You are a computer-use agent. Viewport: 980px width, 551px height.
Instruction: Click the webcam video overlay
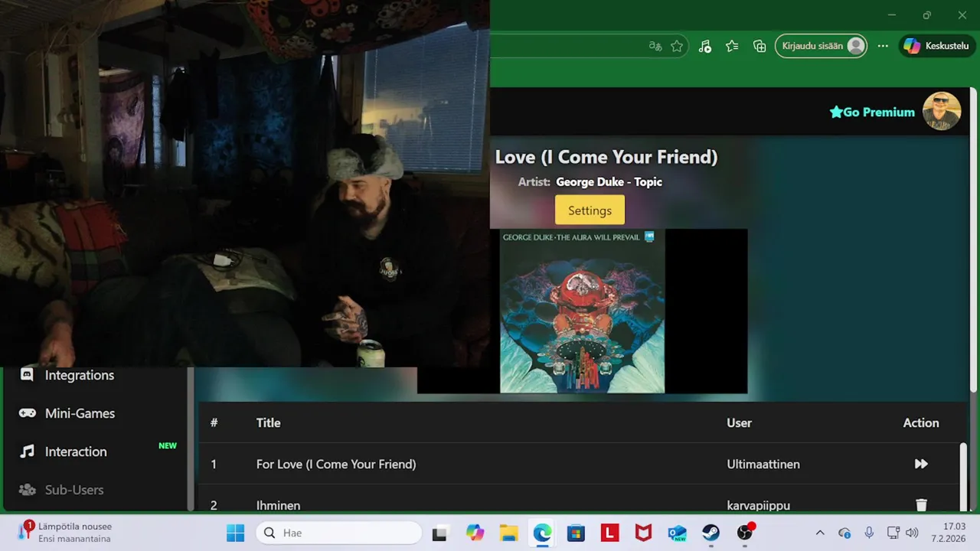pyautogui.click(x=245, y=184)
